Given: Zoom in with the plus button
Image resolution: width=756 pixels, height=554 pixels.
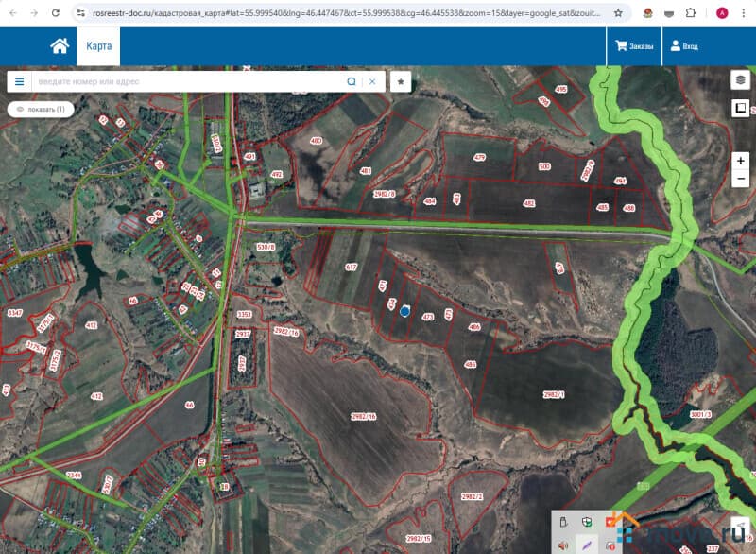Looking at the screenshot, I should [740, 161].
